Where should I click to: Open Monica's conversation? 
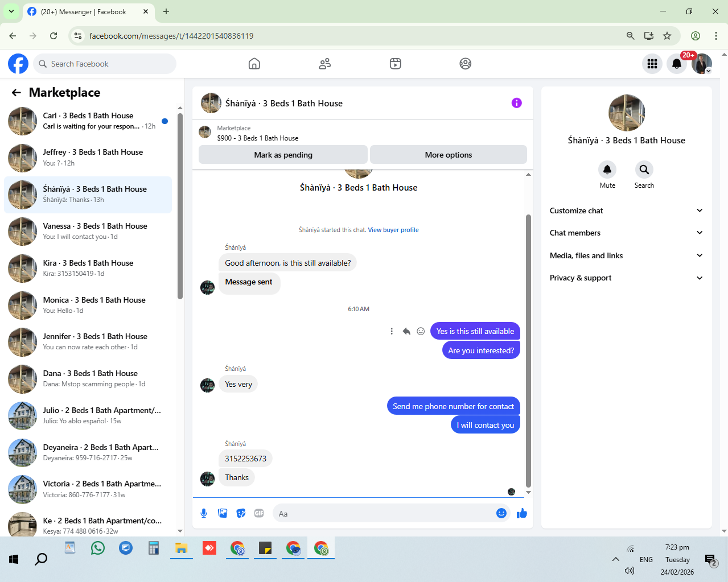click(88, 305)
